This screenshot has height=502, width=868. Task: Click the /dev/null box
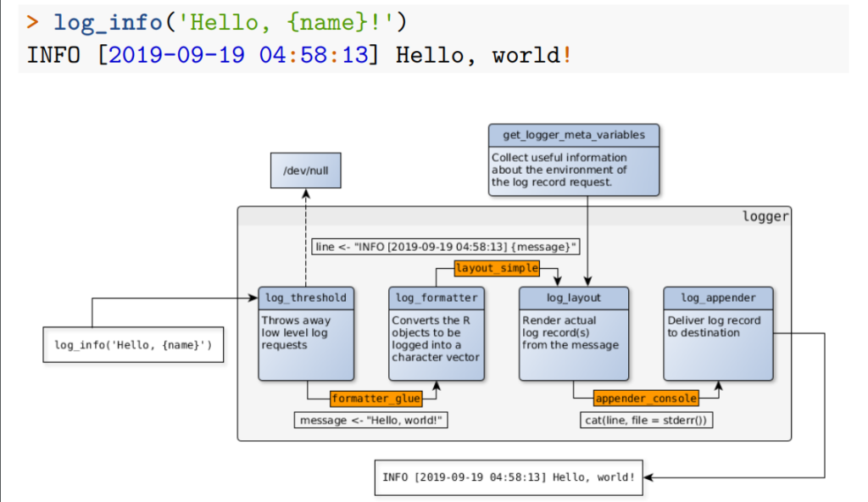[305, 170]
